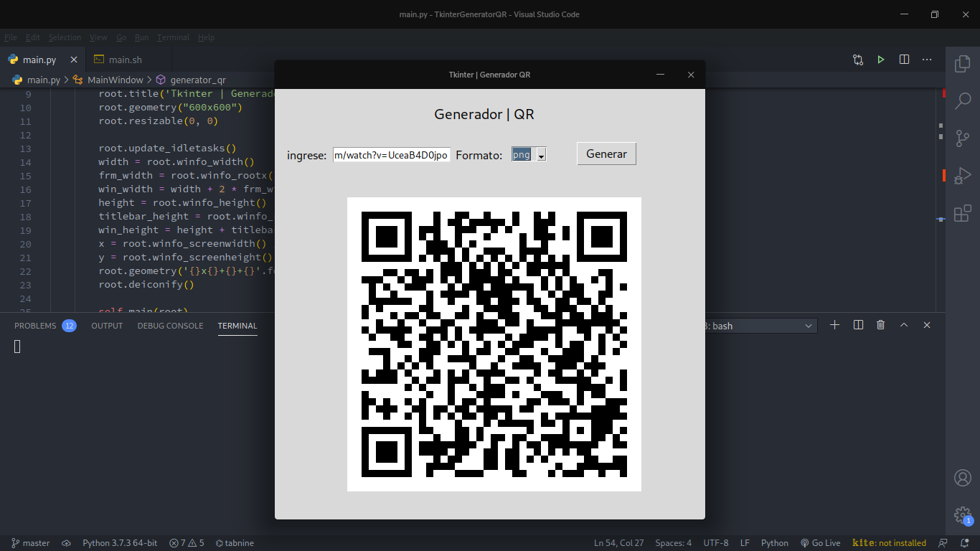Open the Extensions view
Screen dimensions: 980x551
[962, 213]
